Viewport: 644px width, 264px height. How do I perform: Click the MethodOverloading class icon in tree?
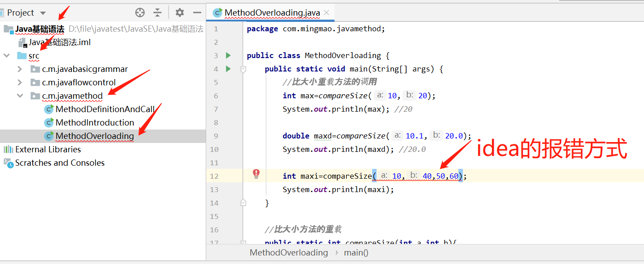click(48, 136)
